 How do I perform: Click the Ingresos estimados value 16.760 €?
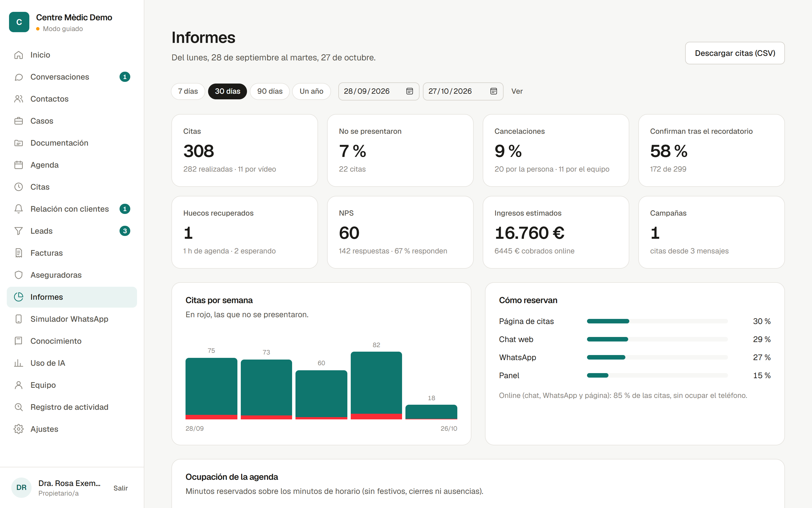[x=529, y=233]
